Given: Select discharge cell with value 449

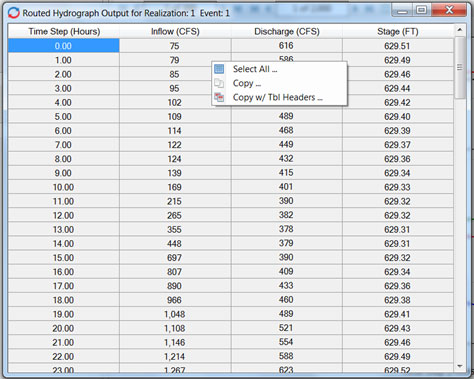Looking at the screenshot, I should coord(287,145).
